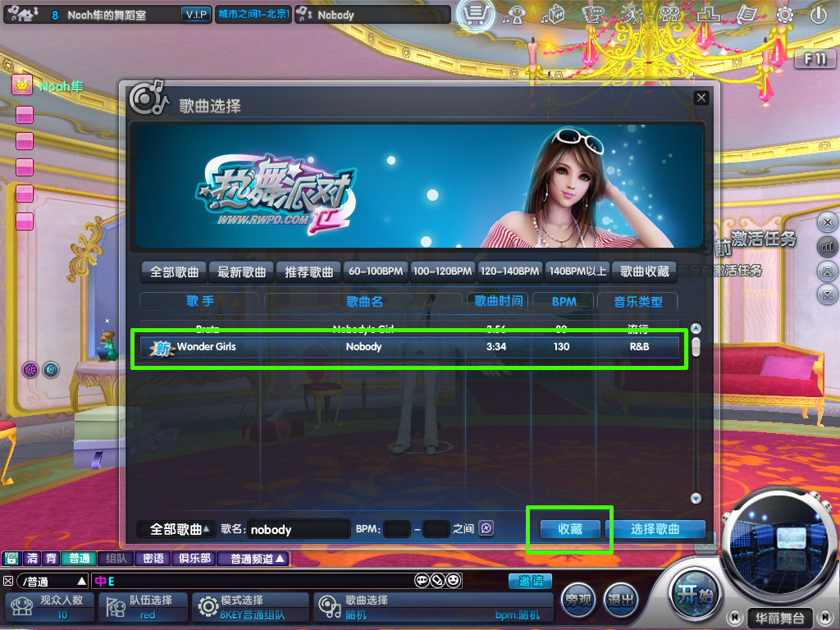
Task: Toggle the purple mute music icon
Action: [x=30, y=370]
